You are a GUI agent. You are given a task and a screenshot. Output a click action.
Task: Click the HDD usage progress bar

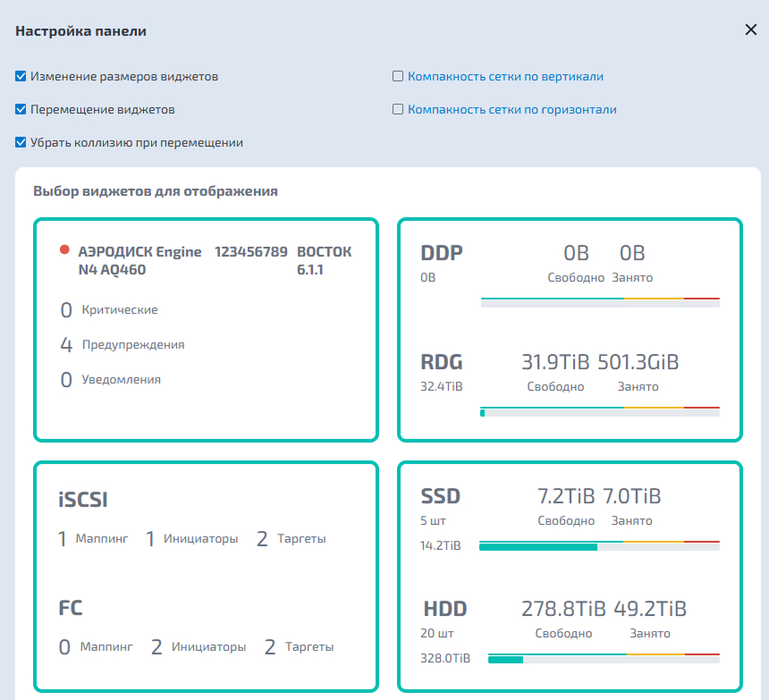pyautogui.click(x=604, y=658)
